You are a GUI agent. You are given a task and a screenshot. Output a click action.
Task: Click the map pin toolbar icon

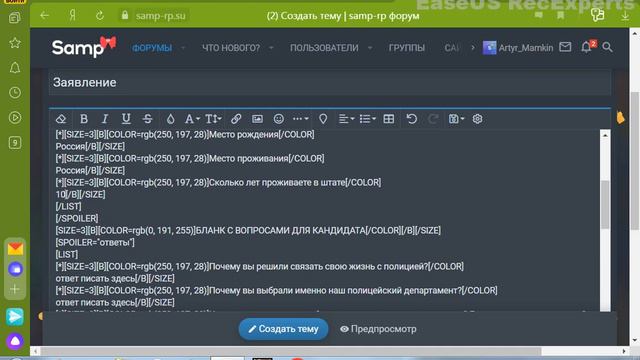(x=323, y=119)
